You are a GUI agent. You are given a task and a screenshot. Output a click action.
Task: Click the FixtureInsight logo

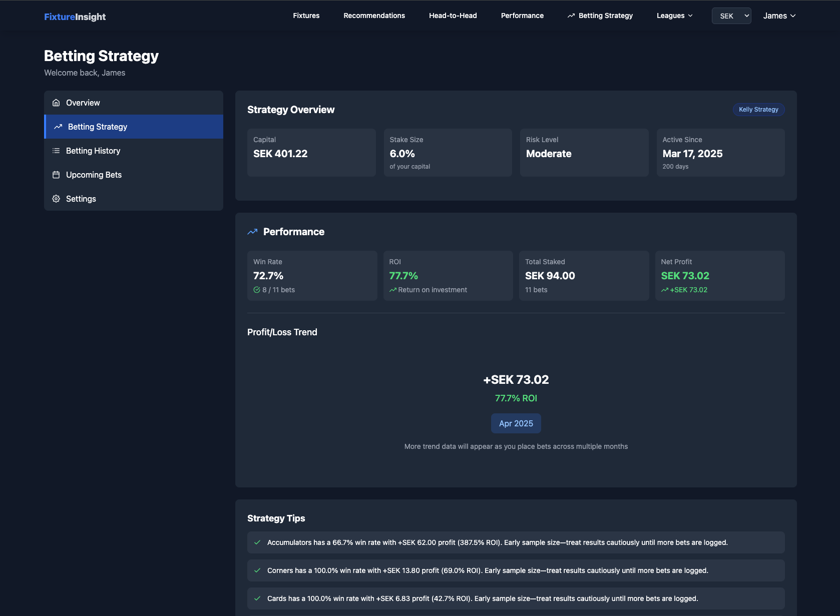(75, 17)
